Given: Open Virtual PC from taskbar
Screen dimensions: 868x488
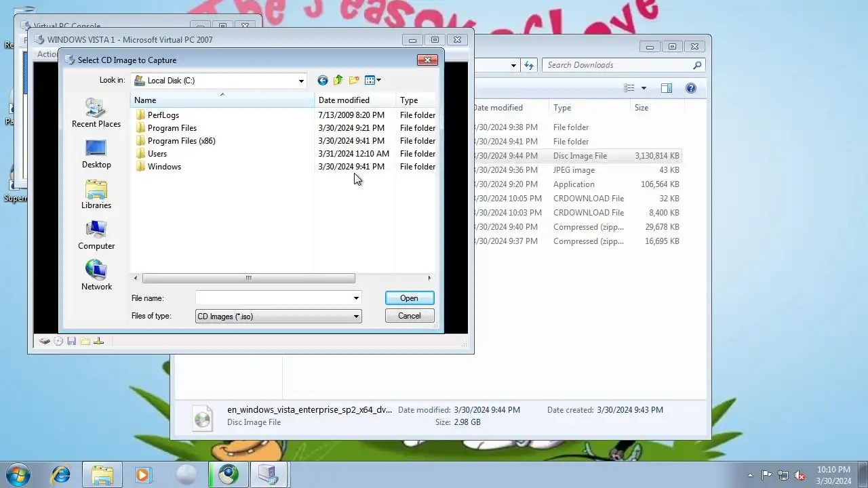Looking at the screenshot, I should pyautogui.click(x=269, y=475).
